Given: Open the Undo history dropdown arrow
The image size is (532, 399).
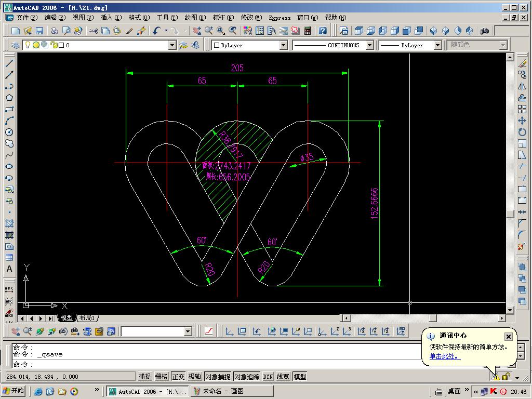Looking at the screenshot, I should [x=166, y=31].
